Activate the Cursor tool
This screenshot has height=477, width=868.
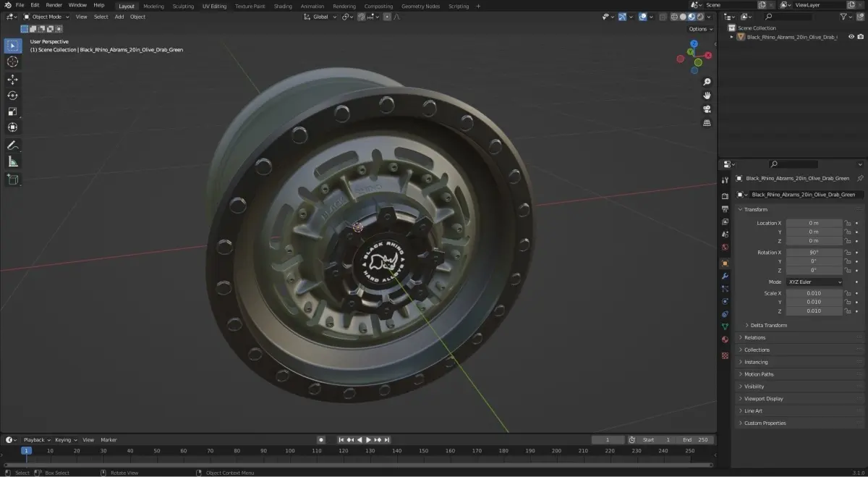12,62
